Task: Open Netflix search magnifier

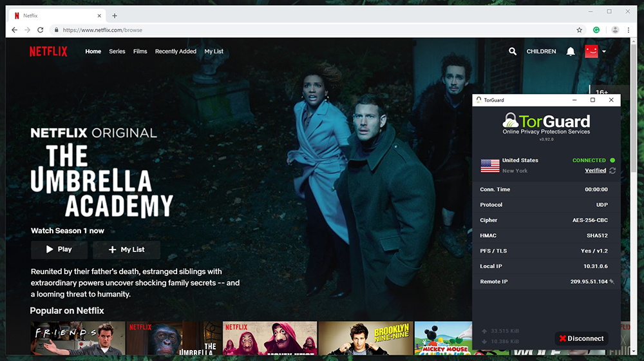Action: [x=513, y=52]
